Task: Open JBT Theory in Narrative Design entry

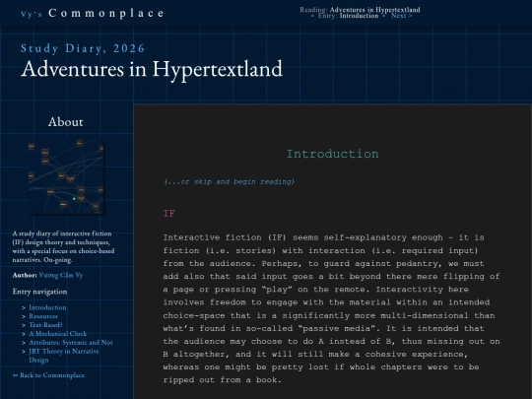Action: pos(64,356)
